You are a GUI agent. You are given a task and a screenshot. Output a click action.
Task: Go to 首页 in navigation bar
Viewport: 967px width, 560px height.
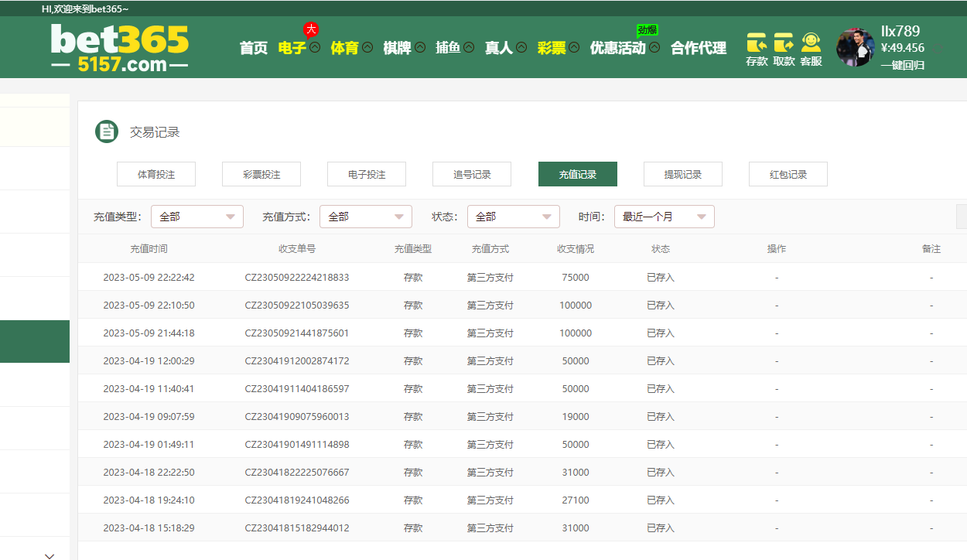click(253, 48)
